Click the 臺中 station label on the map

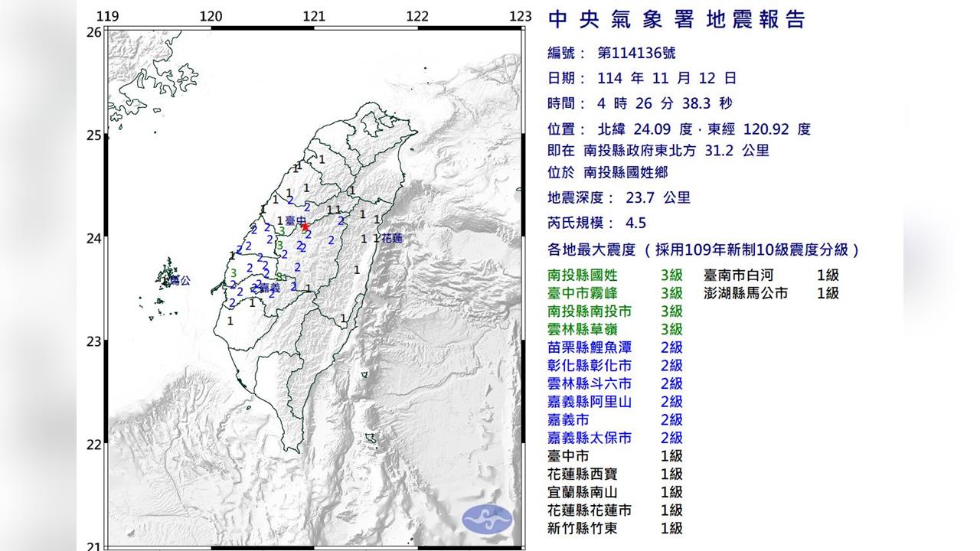(294, 219)
